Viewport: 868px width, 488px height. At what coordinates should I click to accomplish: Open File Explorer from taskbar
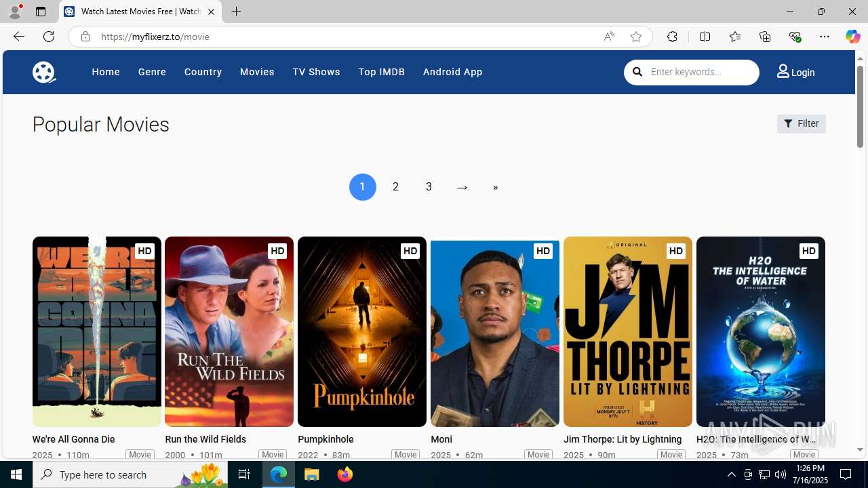pyautogui.click(x=312, y=474)
